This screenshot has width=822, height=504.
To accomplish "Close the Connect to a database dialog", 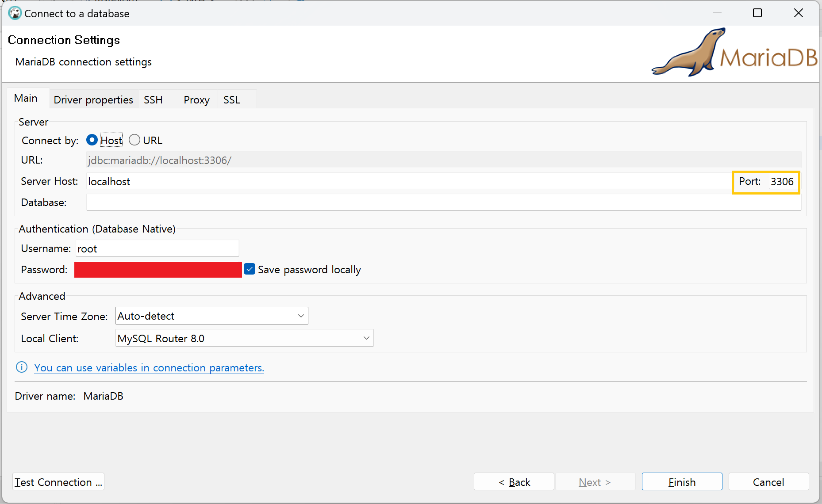I will coord(799,13).
